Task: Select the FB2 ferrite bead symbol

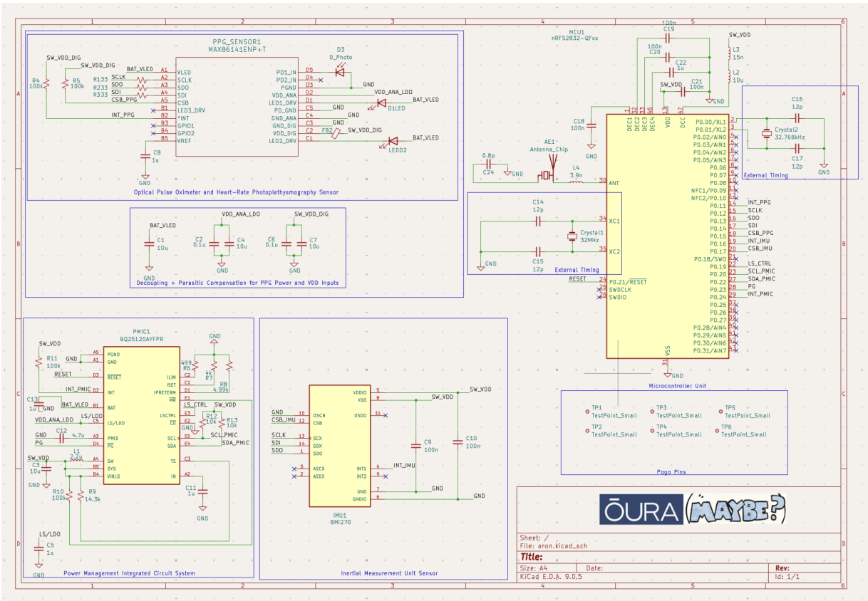Action: point(336,132)
